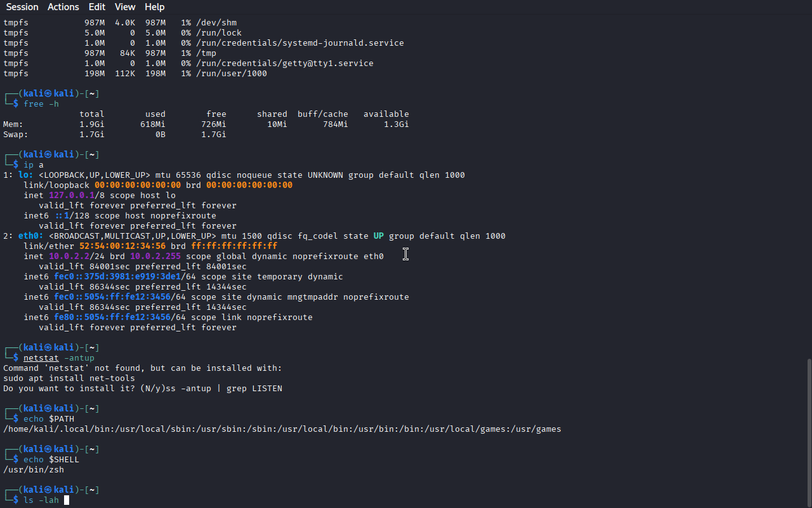Viewport: 812px width, 508px height.
Task: Open the Session menu
Action: click(x=22, y=7)
